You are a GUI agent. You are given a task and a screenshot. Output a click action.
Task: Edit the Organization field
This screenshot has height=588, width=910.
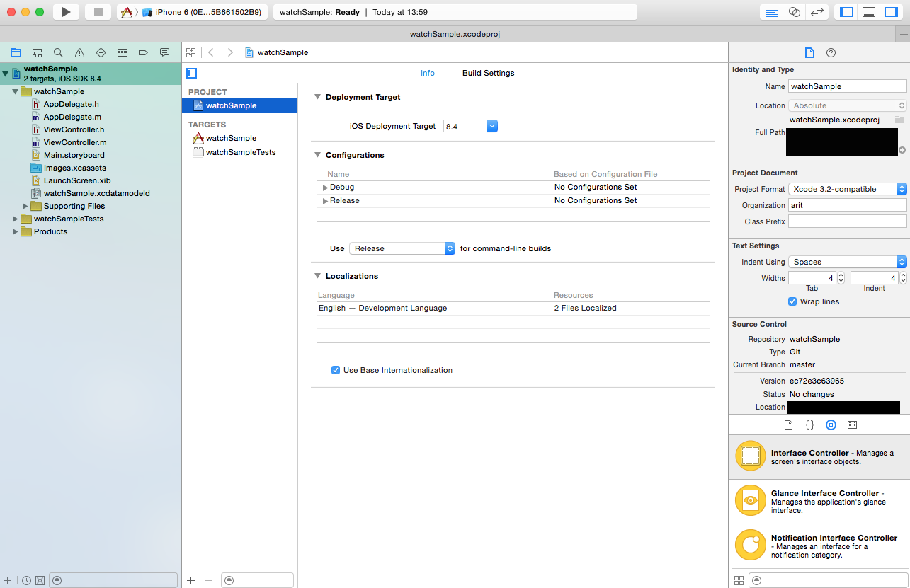point(847,204)
